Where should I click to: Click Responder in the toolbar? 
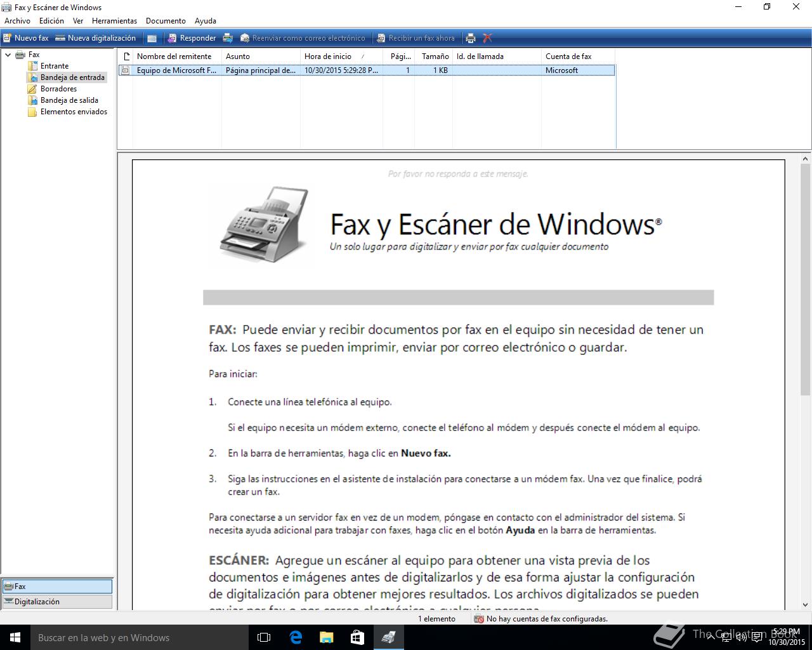[x=192, y=38]
